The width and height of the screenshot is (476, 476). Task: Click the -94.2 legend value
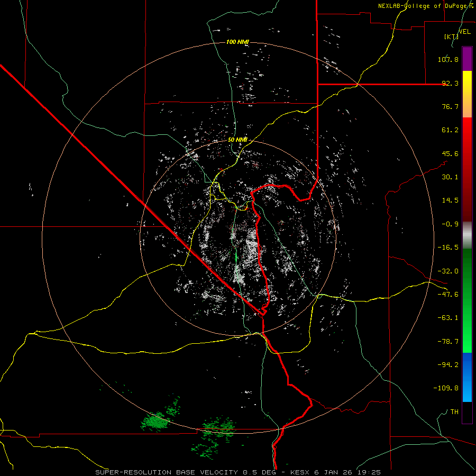pos(448,364)
